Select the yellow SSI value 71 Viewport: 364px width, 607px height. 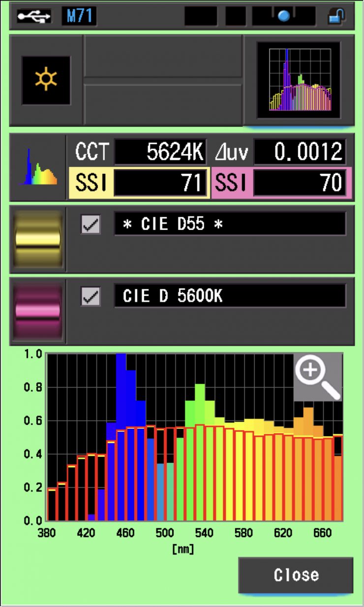pos(160,183)
